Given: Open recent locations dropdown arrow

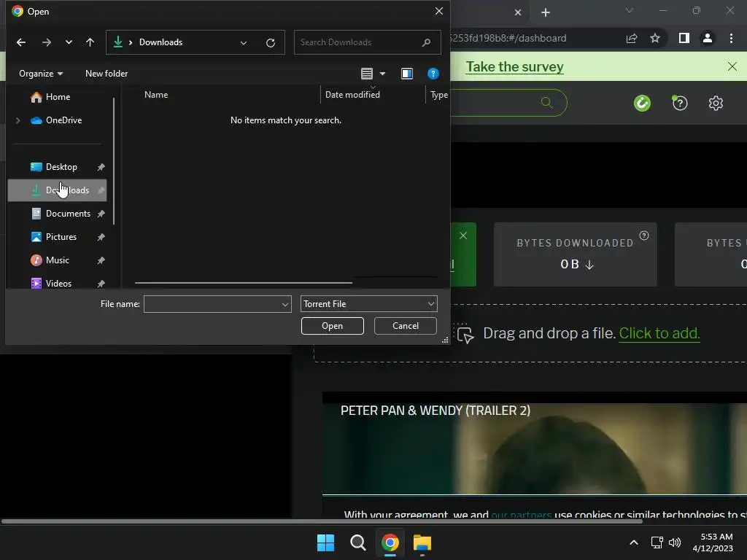Looking at the screenshot, I should point(69,42).
